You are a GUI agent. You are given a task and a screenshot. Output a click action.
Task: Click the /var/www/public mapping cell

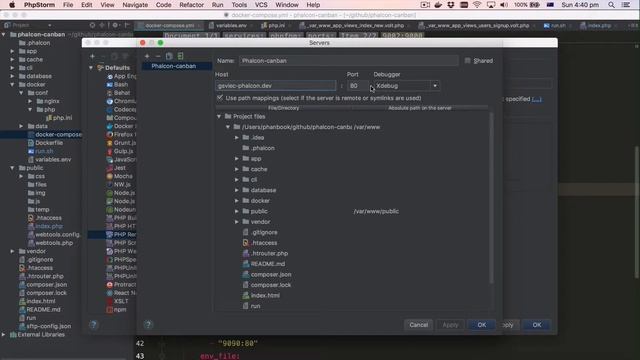pyautogui.click(x=376, y=211)
